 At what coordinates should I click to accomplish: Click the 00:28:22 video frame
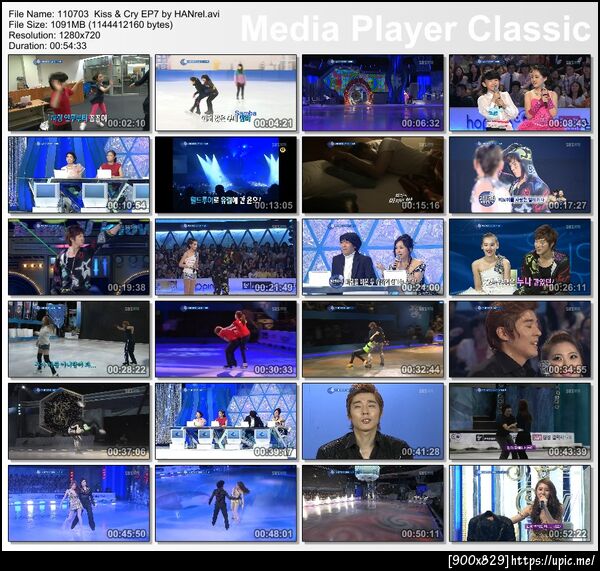pyautogui.click(x=79, y=339)
